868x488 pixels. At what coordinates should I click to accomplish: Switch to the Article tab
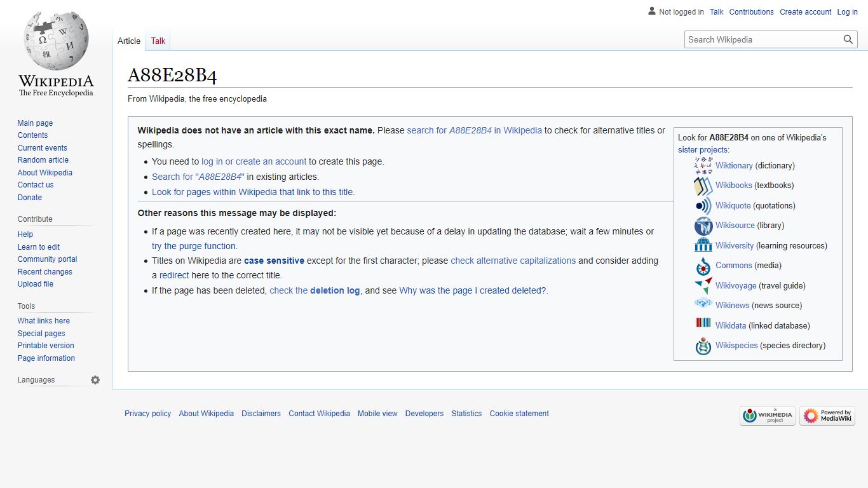tap(129, 41)
